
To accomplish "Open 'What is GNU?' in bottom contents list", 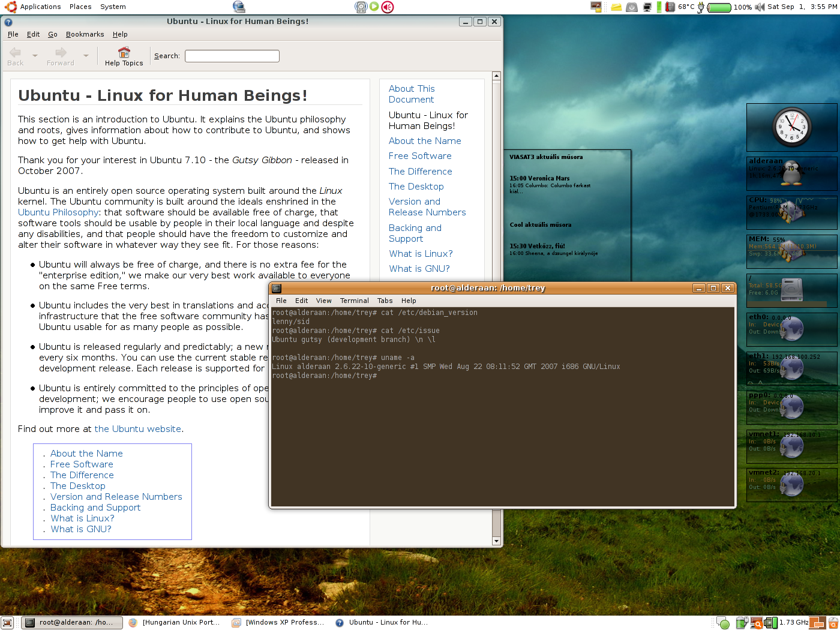I will pyautogui.click(x=81, y=529).
